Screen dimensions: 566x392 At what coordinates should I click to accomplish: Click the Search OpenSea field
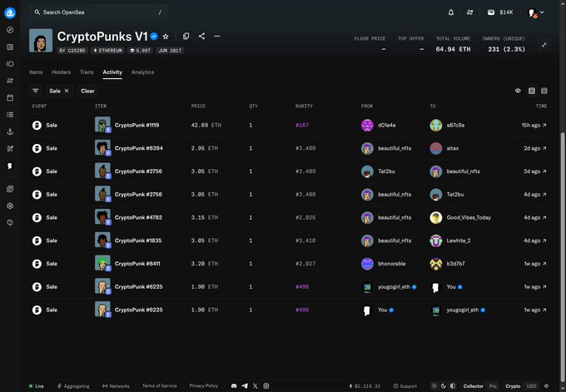point(98,12)
